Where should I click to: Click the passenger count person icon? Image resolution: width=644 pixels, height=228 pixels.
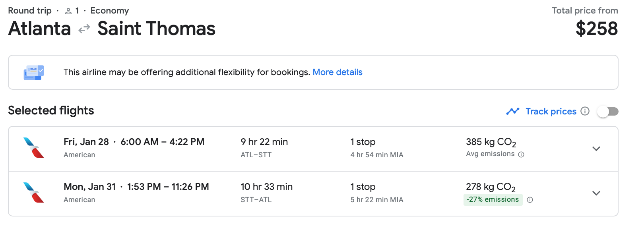point(68,11)
